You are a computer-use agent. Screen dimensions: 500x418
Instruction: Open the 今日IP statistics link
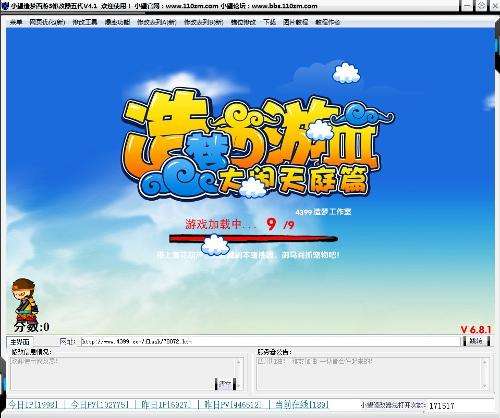[33, 405]
